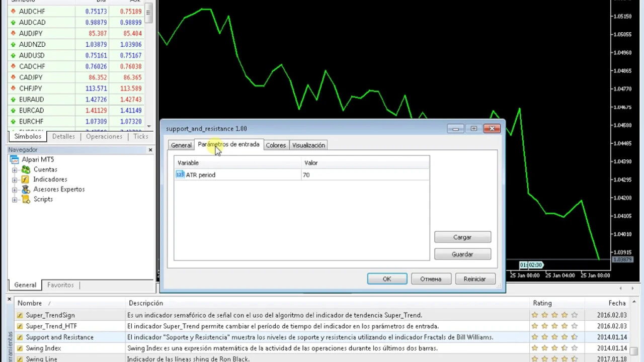Click the Scripts folder icon
Screen dimensions: 644x362
click(26, 199)
